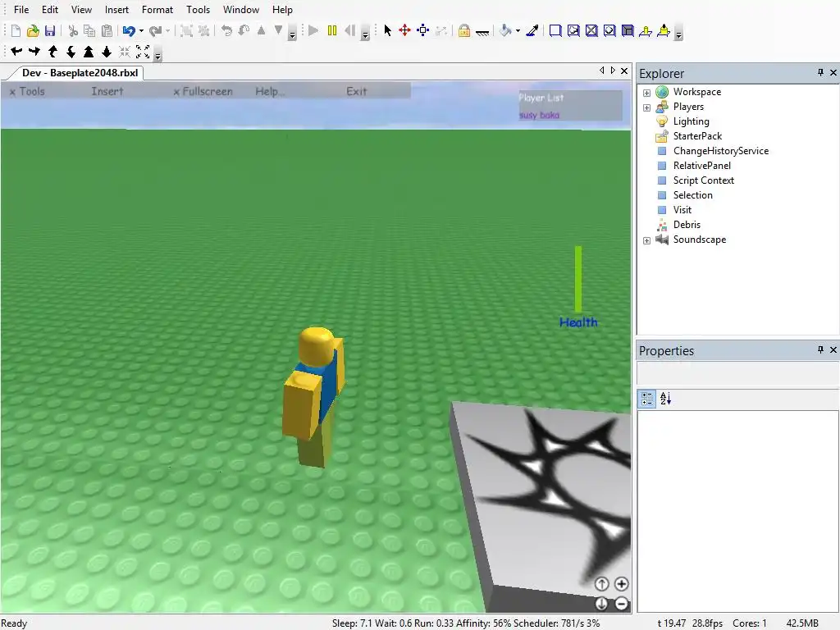Click the camera tilt down curved arrow

tap(71, 52)
